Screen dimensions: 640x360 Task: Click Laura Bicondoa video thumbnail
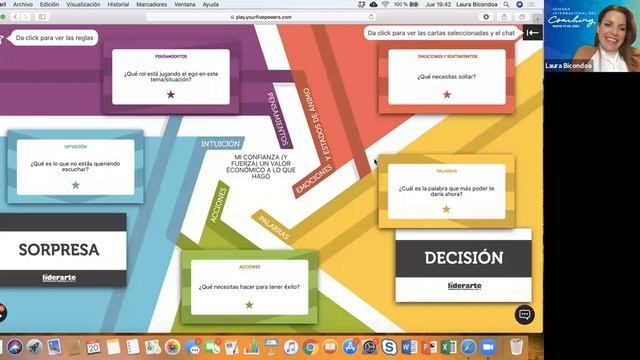(x=592, y=36)
